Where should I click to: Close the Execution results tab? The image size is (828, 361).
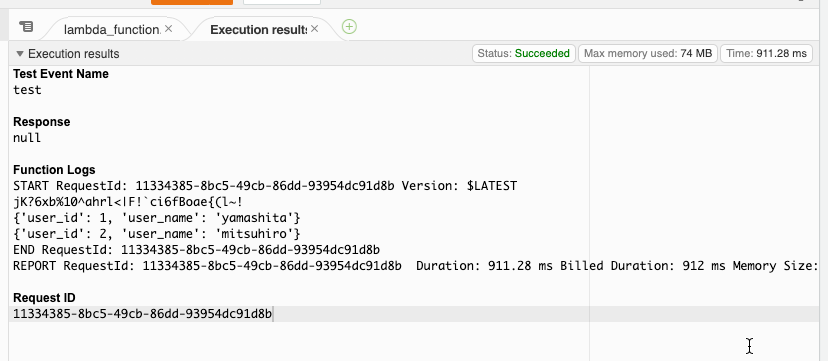[314, 29]
